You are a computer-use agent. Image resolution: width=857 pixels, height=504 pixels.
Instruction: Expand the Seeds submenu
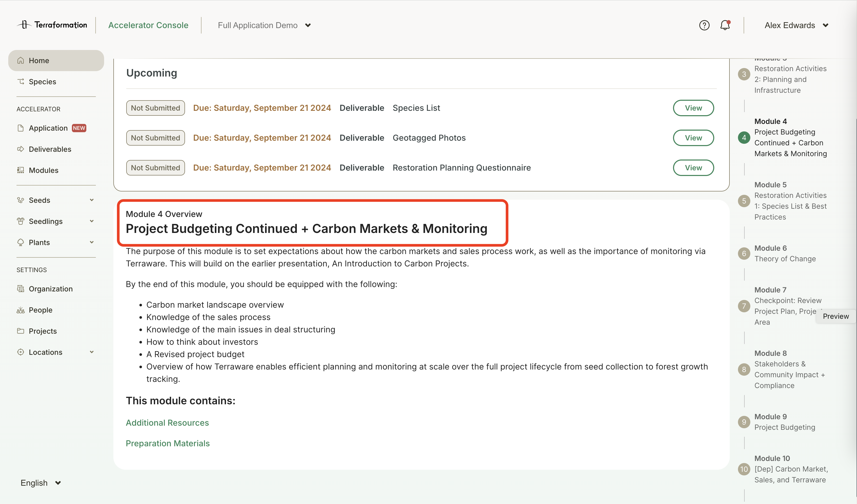pyautogui.click(x=91, y=200)
